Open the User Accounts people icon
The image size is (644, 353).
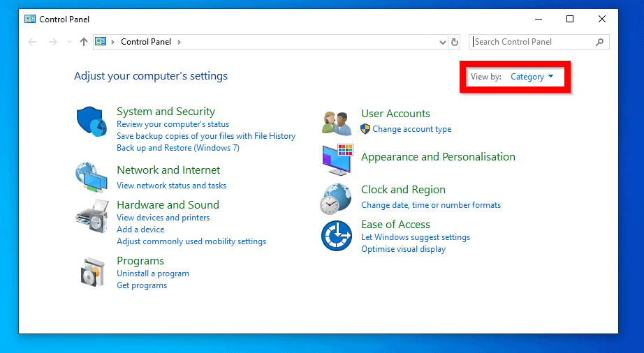tap(337, 123)
